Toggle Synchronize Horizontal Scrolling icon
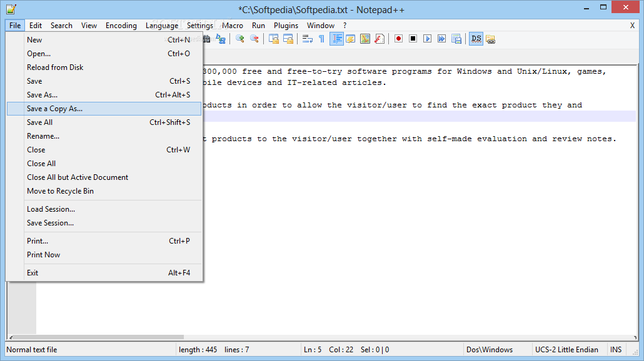The height and width of the screenshot is (361, 644). coord(288,39)
